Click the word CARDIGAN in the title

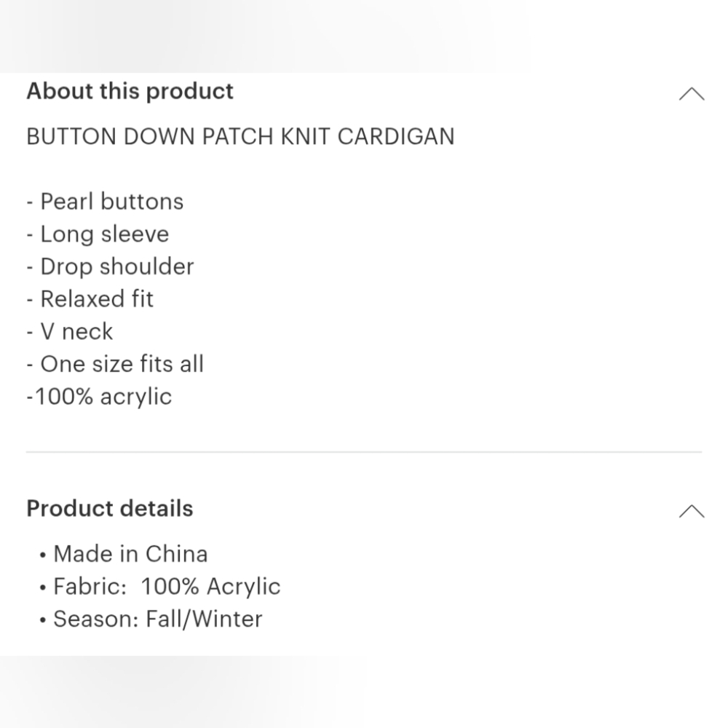coord(396,137)
